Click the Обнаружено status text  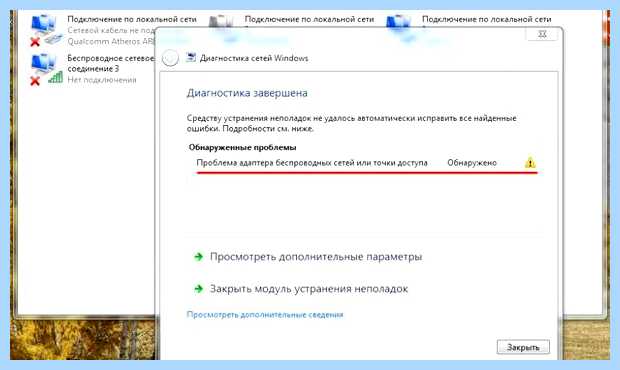[x=472, y=163]
